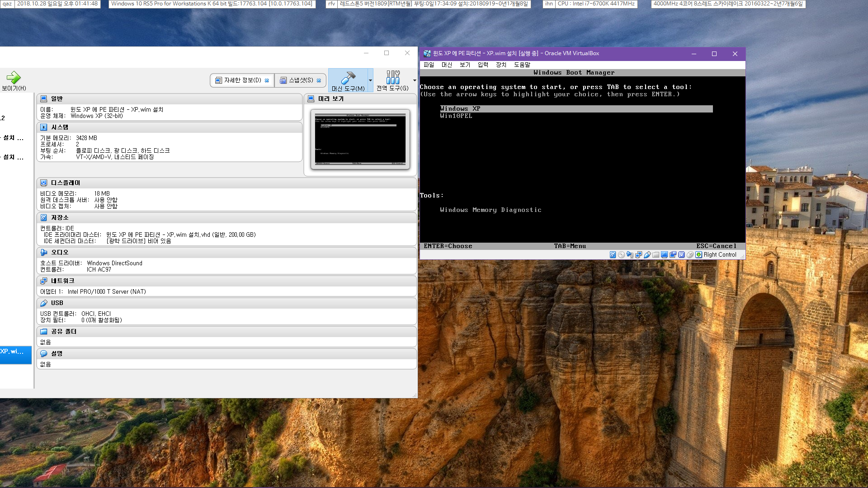Click the VM preview thumbnail image
Screen dimensions: 868x488
tap(360, 139)
